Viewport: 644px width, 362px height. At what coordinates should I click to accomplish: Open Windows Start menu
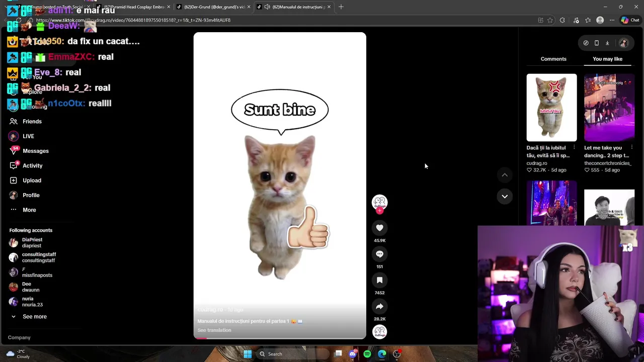coord(248,354)
